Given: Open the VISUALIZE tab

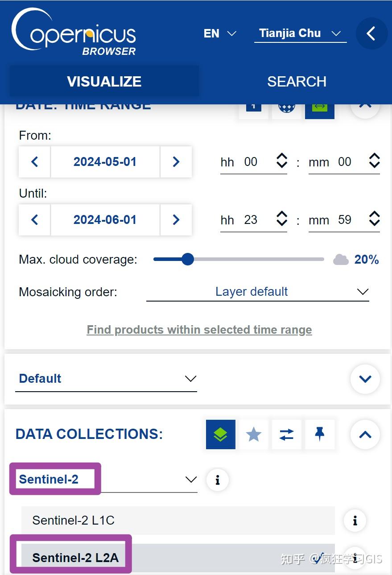Looking at the screenshot, I should coord(104,82).
